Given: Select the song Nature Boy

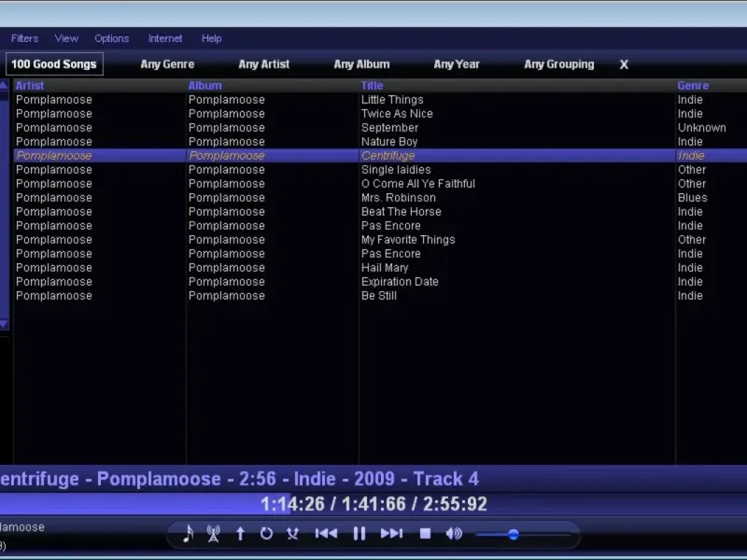Looking at the screenshot, I should 389,142.
